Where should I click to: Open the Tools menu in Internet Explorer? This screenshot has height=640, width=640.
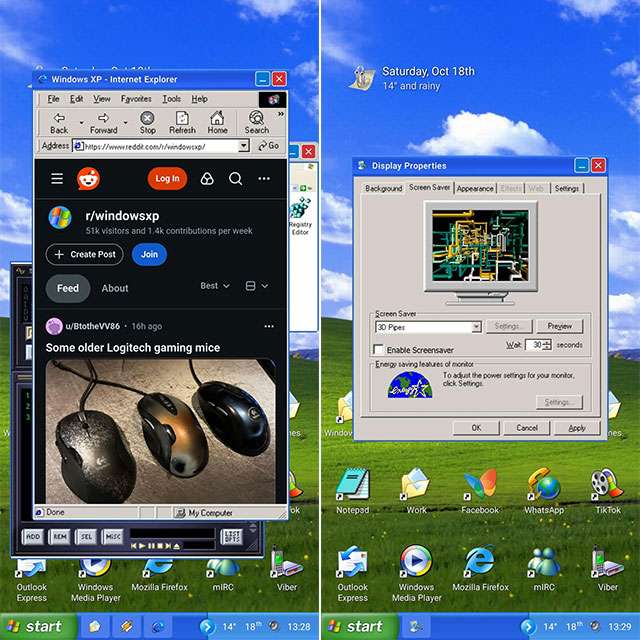pyautogui.click(x=171, y=99)
